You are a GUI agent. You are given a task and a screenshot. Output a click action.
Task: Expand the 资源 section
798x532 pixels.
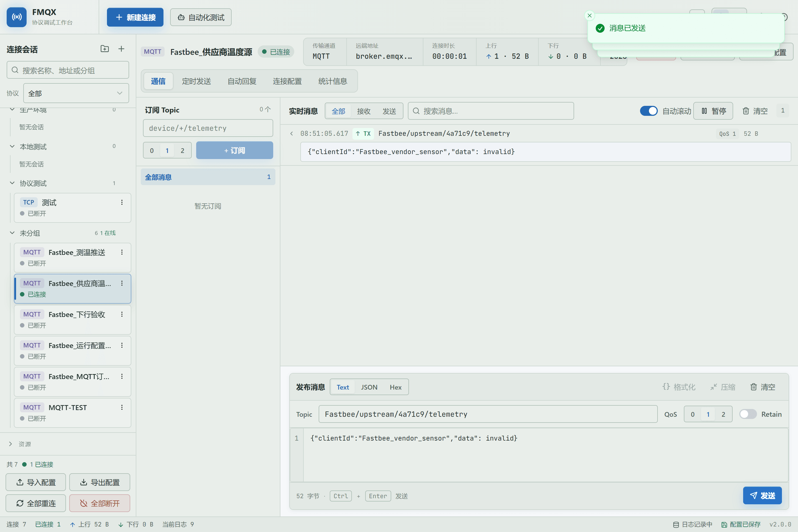point(11,444)
